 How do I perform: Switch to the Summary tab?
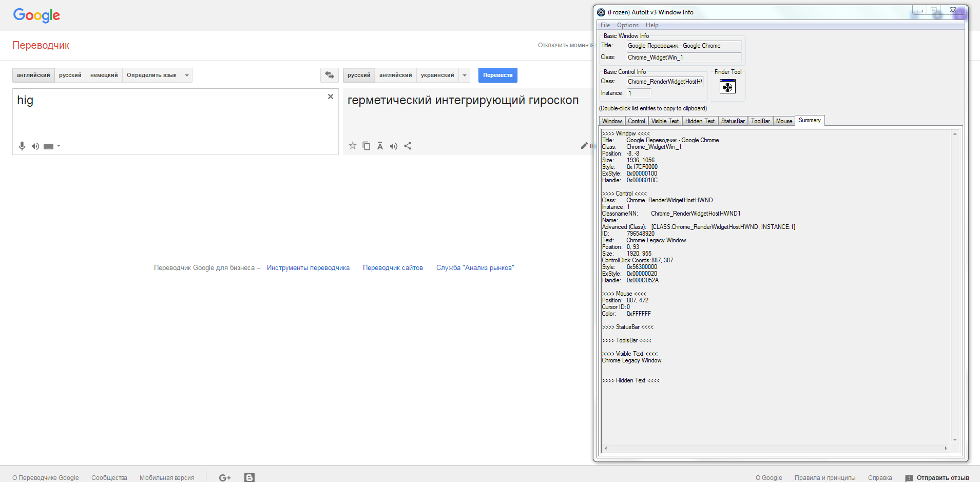810,120
